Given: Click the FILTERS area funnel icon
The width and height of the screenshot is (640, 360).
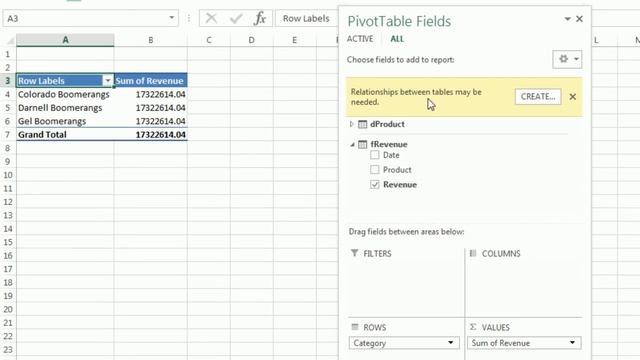Looking at the screenshot, I should pyautogui.click(x=354, y=253).
